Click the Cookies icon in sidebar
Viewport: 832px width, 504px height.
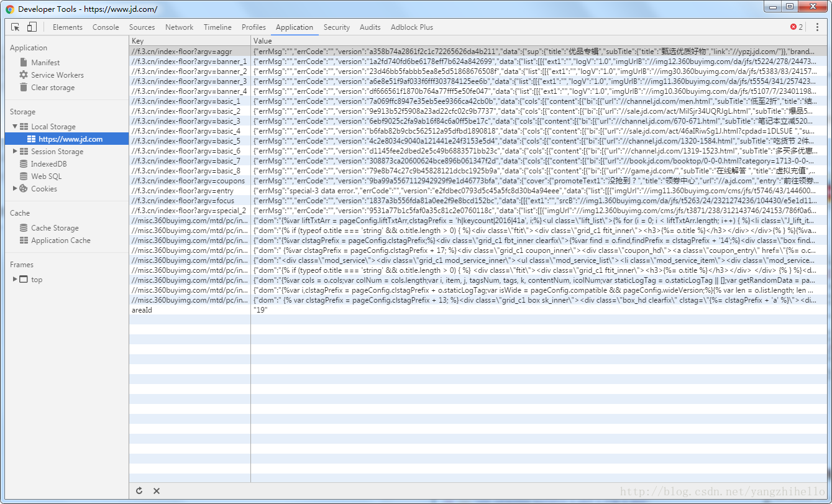(24, 189)
